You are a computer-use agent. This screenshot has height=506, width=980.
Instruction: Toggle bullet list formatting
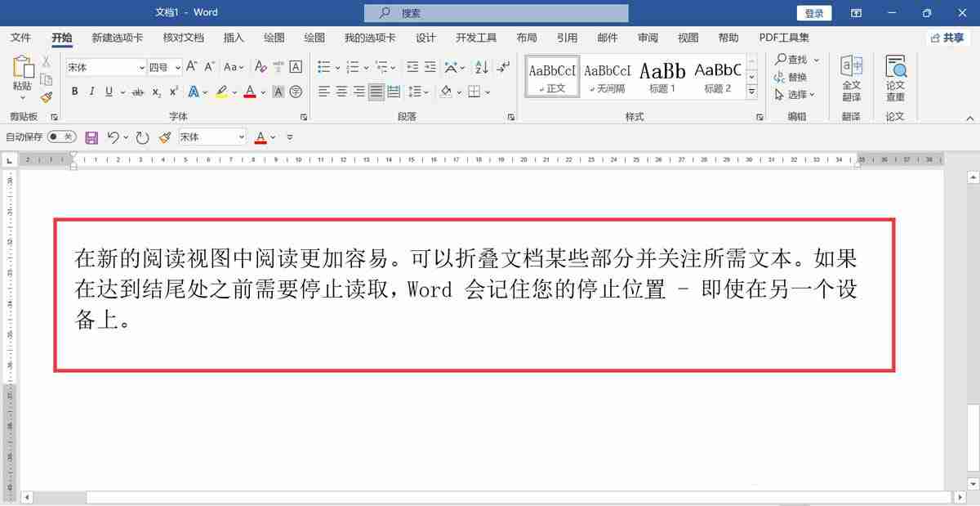pos(323,67)
